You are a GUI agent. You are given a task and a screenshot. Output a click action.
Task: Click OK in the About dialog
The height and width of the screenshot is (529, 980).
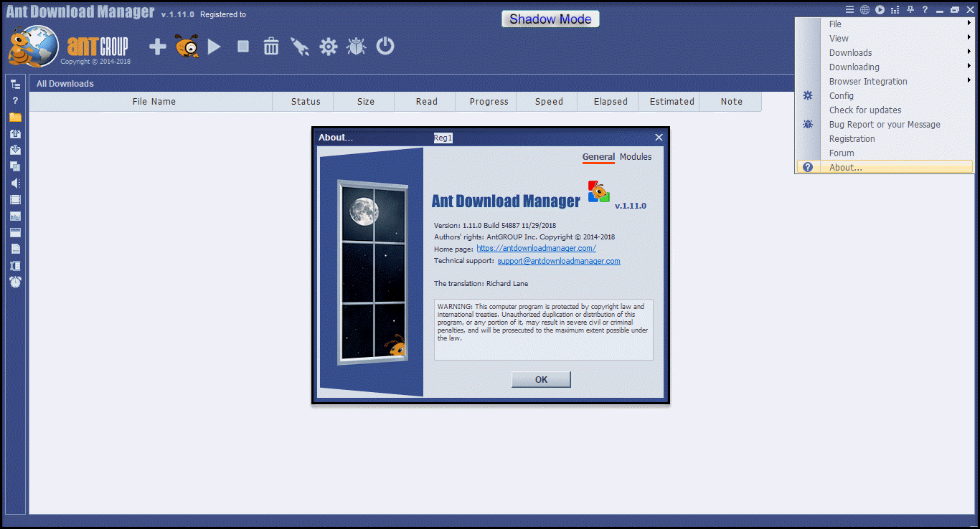click(x=541, y=380)
